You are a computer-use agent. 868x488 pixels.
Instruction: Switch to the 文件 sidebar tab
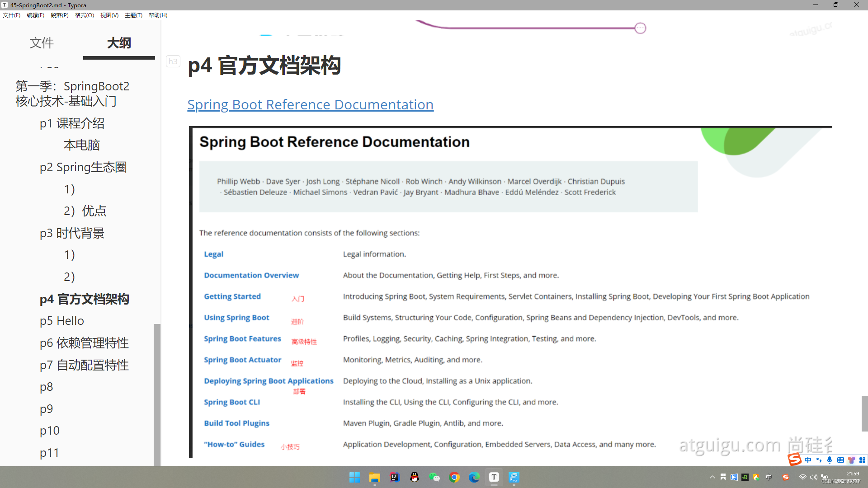point(42,43)
